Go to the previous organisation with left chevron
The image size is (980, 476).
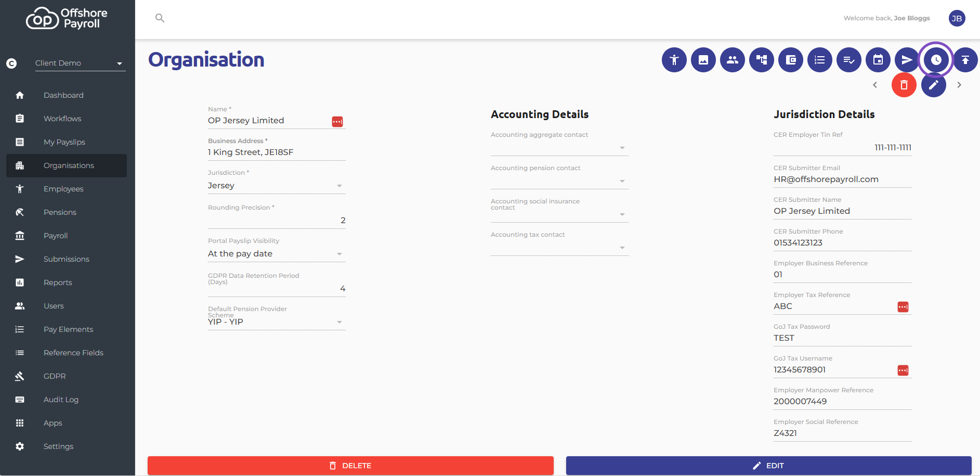pos(875,85)
